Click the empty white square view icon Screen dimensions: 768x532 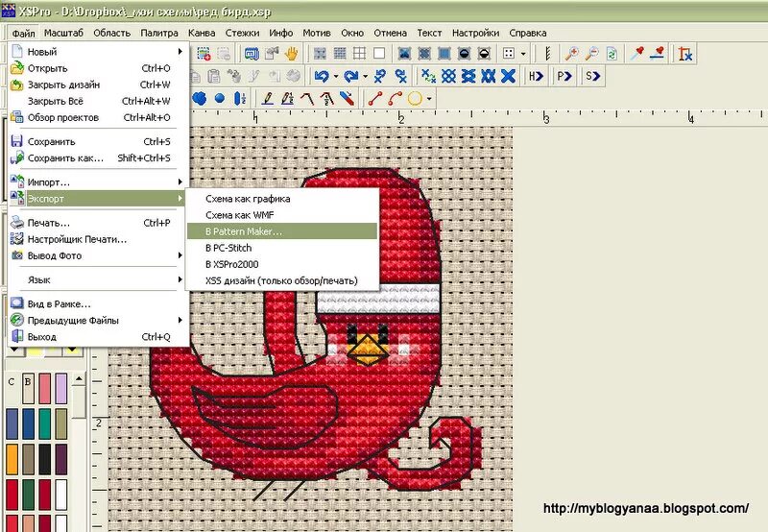coord(379,54)
